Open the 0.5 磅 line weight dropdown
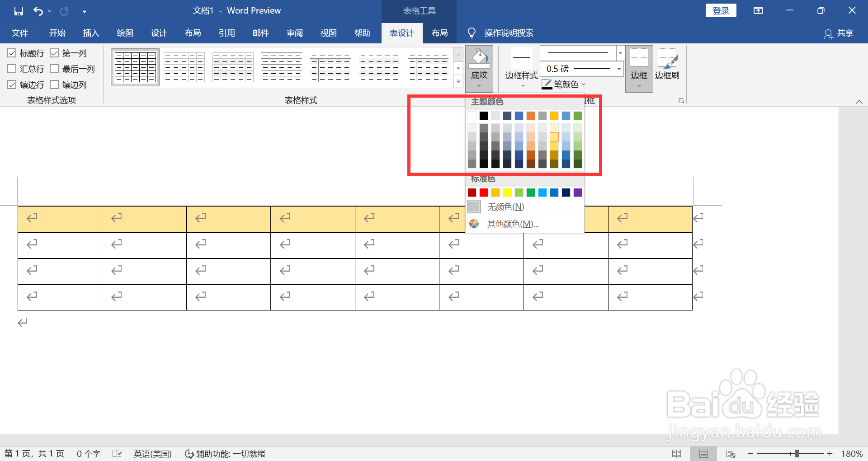868x461 pixels. [619, 69]
